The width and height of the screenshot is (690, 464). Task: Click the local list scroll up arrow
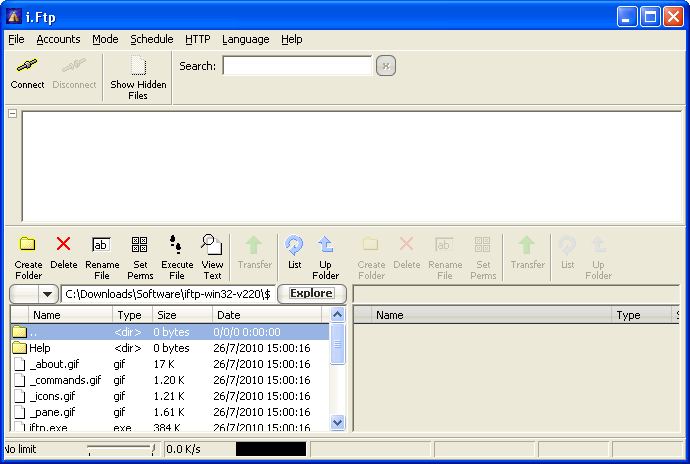[x=338, y=314]
